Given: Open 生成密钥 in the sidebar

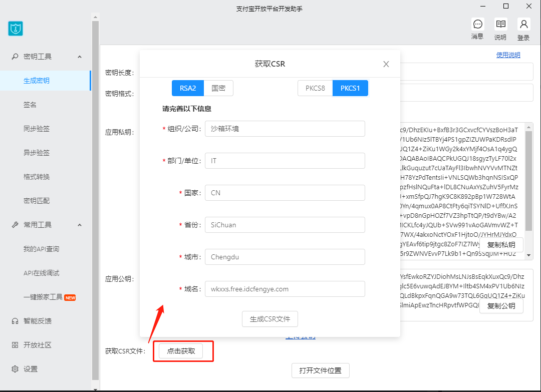Looking at the screenshot, I should tap(45, 81).
